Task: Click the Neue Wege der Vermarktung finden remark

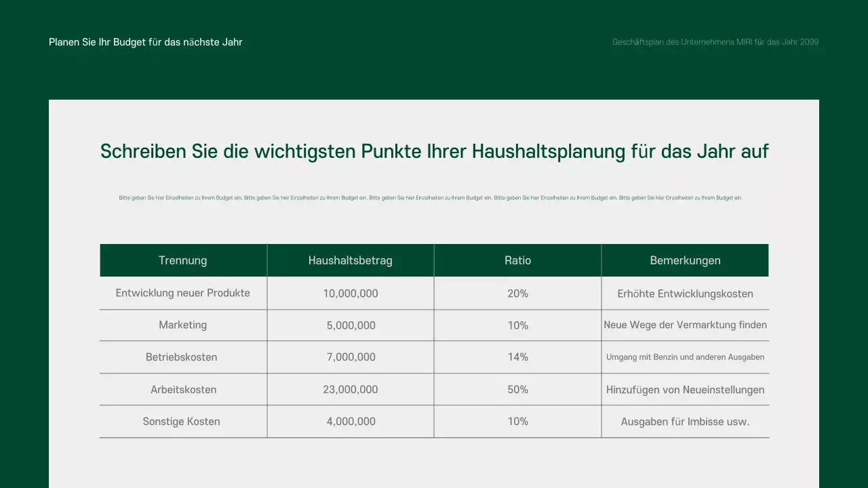Action: (685, 325)
